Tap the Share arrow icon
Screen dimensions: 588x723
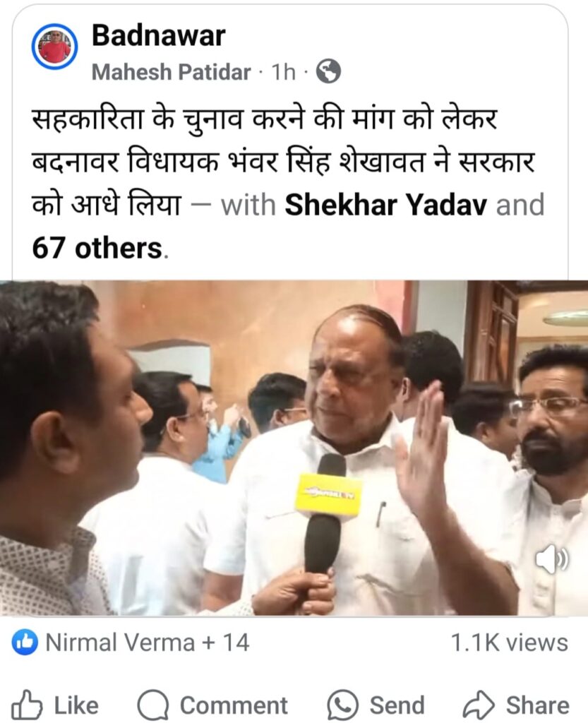479,705
